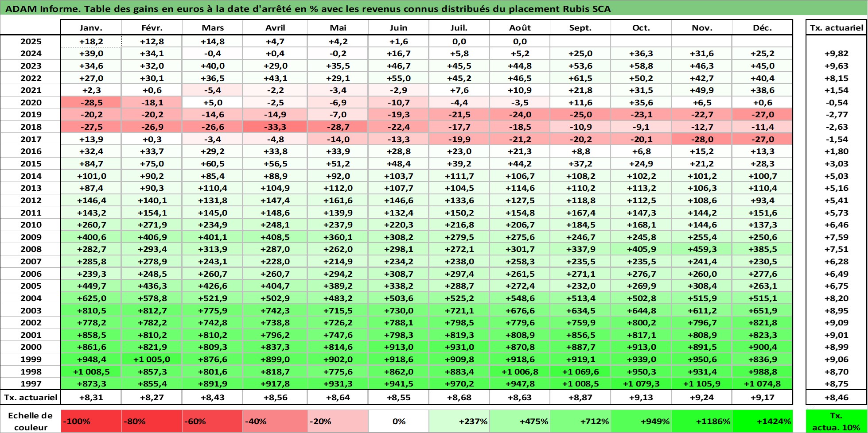
Task: Click the +625,0 cell in 2004 row
Action: (x=91, y=298)
